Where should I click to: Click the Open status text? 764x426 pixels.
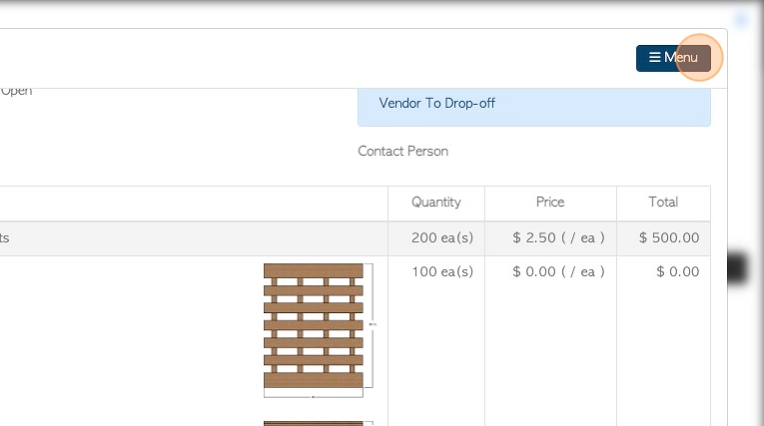click(16, 90)
